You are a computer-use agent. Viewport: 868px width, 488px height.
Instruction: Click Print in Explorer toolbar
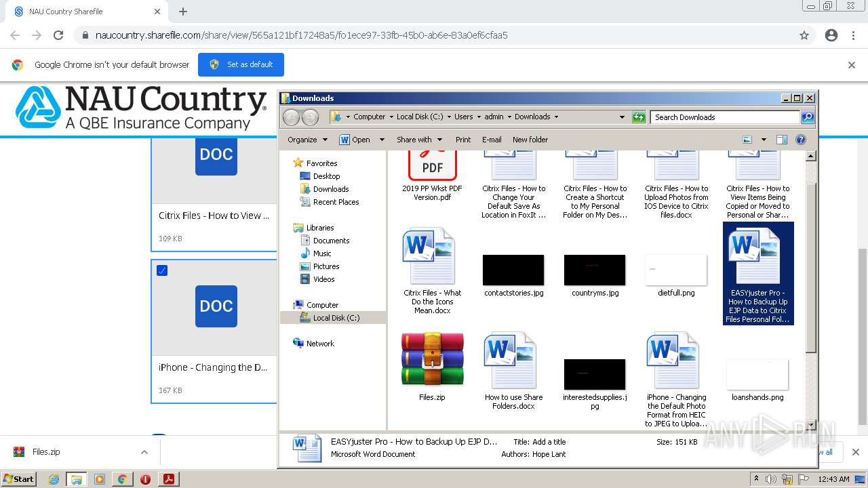pos(463,140)
